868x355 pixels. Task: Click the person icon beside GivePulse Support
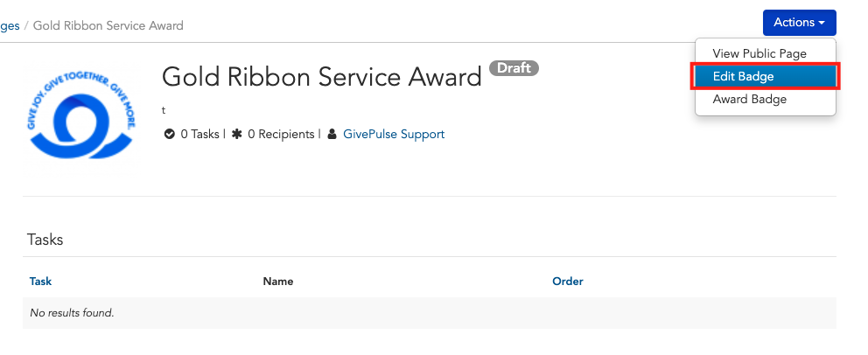[332, 134]
